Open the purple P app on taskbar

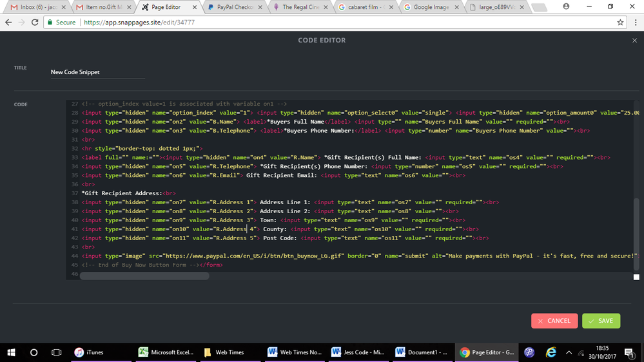click(x=529, y=352)
